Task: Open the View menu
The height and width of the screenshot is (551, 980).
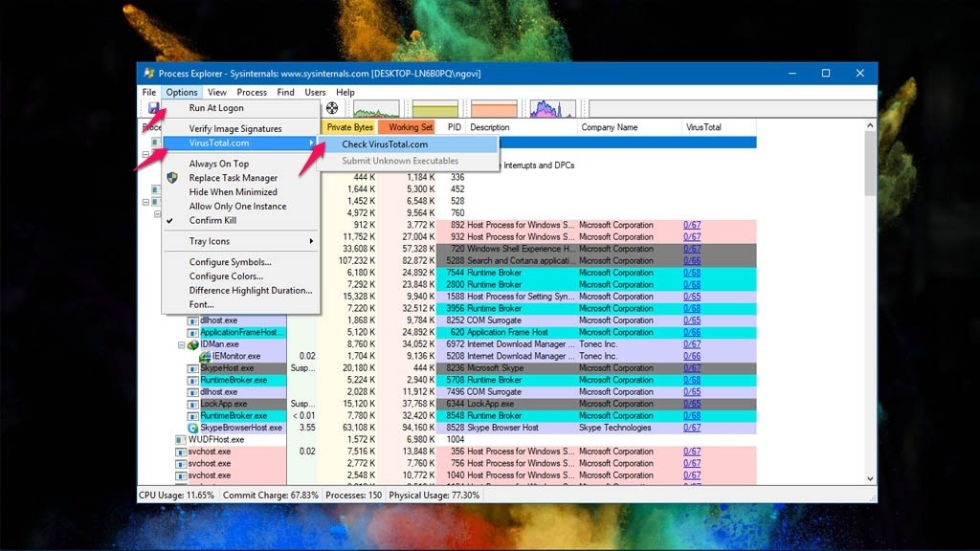Action: [x=217, y=92]
